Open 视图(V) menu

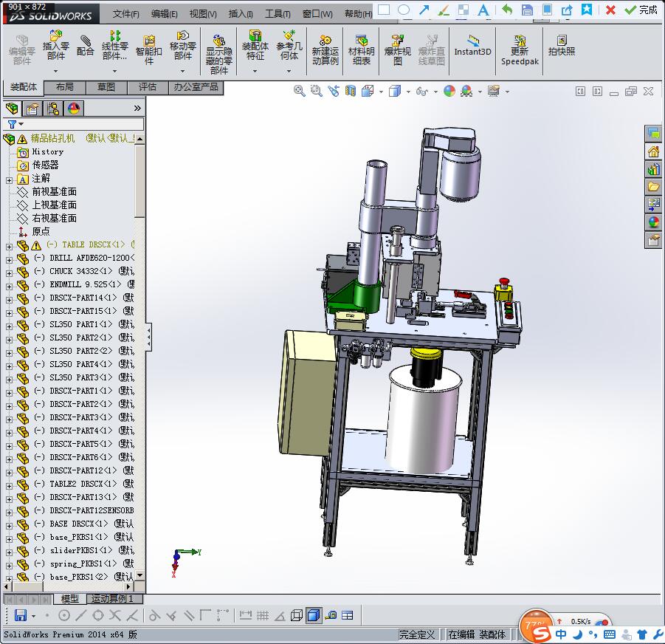[x=203, y=14]
